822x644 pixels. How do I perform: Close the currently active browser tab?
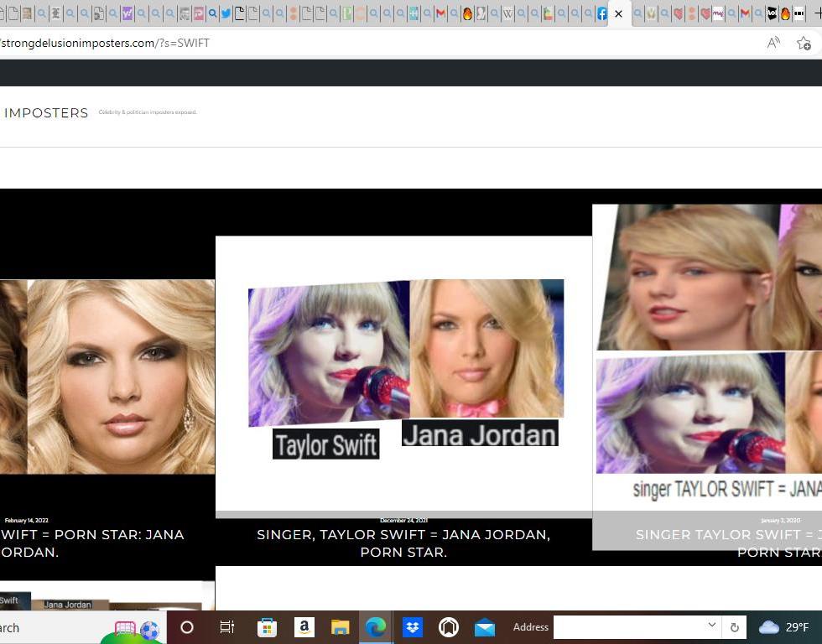point(619,13)
